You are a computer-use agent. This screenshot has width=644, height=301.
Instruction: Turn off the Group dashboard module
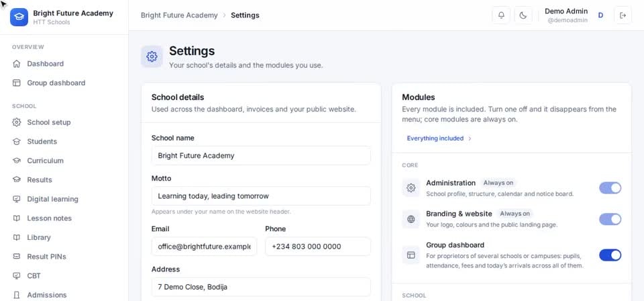(x=610, y=255)
